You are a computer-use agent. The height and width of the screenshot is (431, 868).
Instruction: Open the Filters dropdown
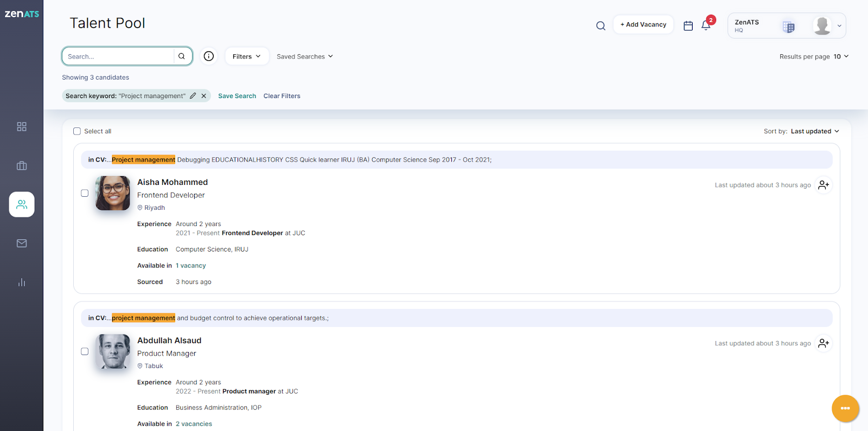point(247,56)
